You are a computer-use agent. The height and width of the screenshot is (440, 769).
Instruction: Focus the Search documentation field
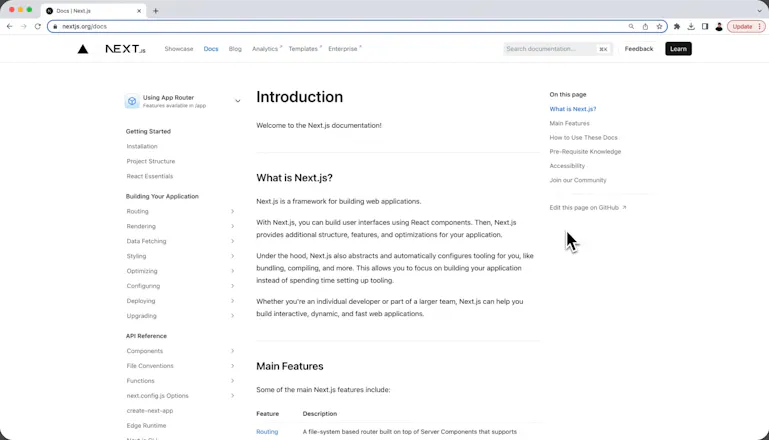tap(558, 49)
